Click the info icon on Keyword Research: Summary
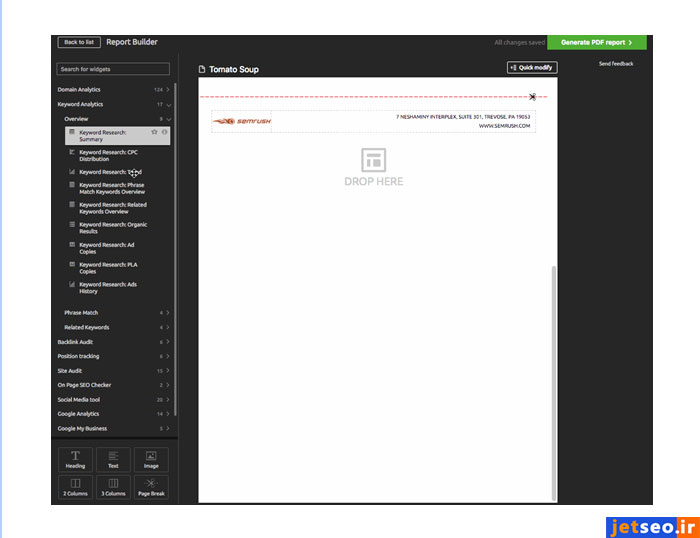The height and width of the screenshot is (538, 700). coord(164,132)
